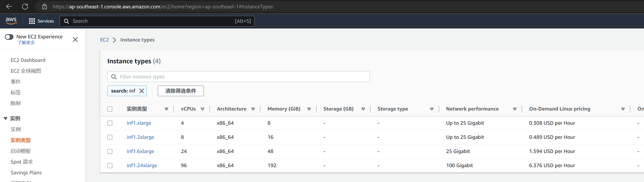Open the inf1.6xlarge instance type link
Image resolution: width=644 pixels, height=182 pixels.
pyautogui.click(x=140, y=151)
